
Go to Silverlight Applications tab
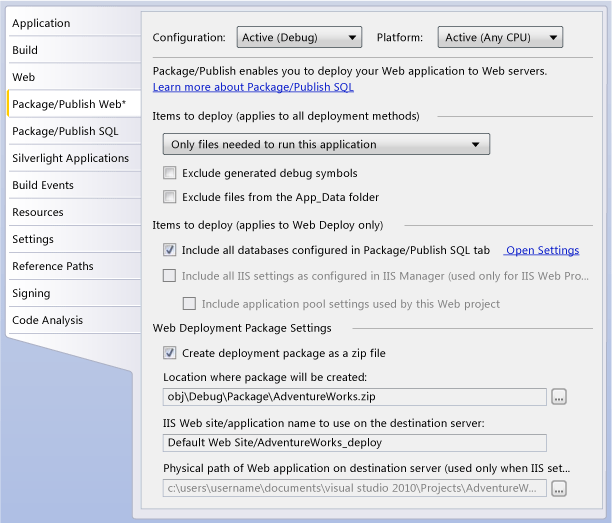(74, 158)
